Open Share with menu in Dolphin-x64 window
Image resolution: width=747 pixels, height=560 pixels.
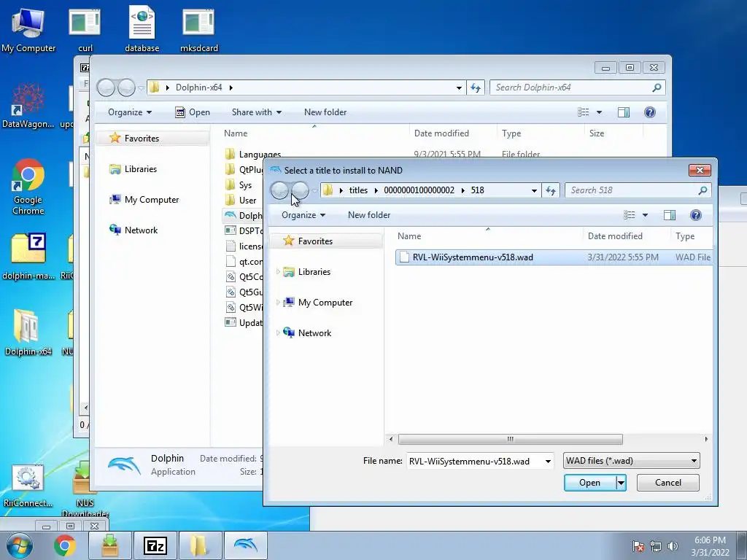click(x=256, y=112)
